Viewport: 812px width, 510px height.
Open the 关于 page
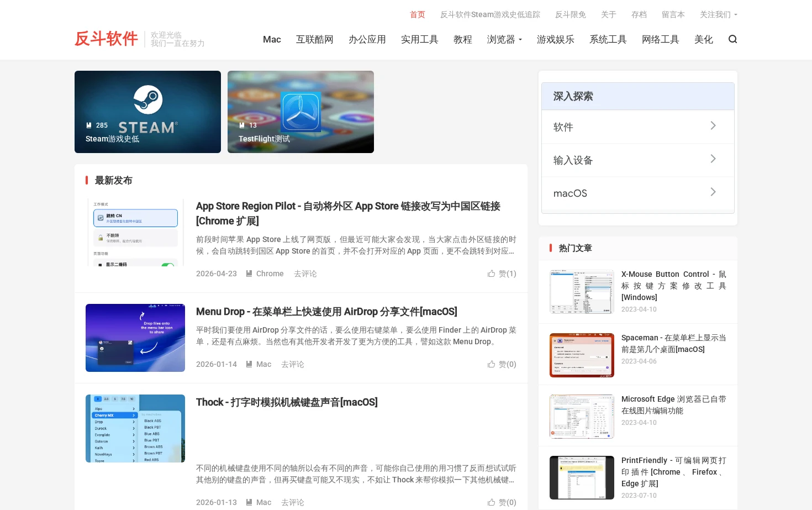coord(609,15)
